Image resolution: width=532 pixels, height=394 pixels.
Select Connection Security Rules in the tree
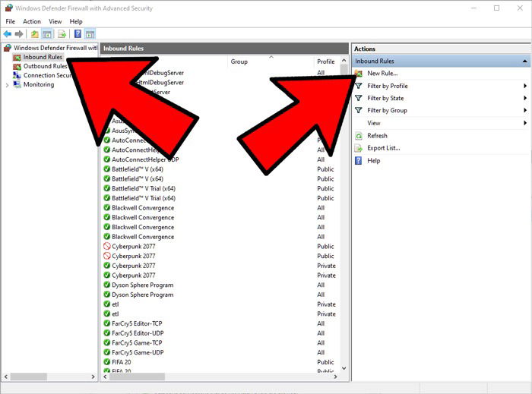pos(47,75)
